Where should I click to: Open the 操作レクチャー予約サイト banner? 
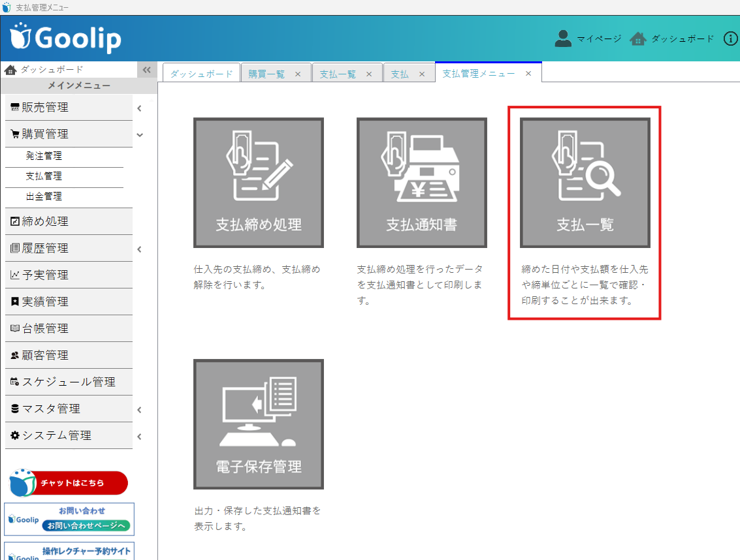[69, 551]
